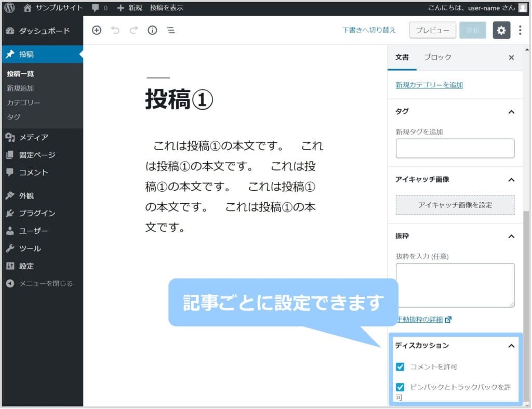Click the add block plus icon

click(x=97, y=30)
